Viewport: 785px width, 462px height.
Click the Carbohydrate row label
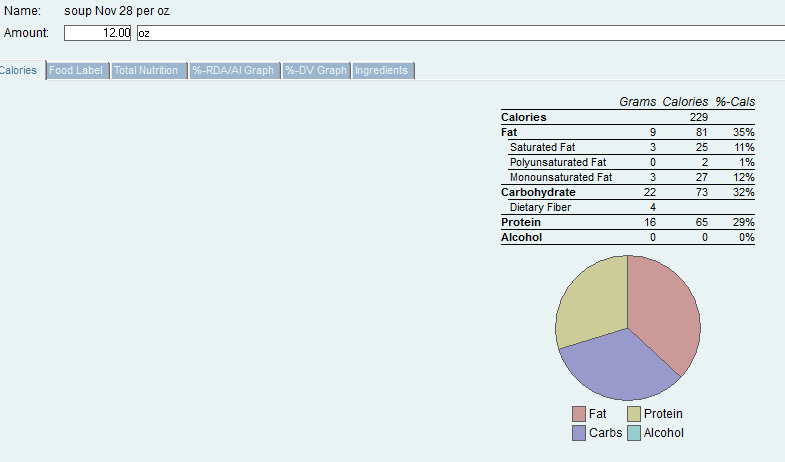(x=538, y=192)
